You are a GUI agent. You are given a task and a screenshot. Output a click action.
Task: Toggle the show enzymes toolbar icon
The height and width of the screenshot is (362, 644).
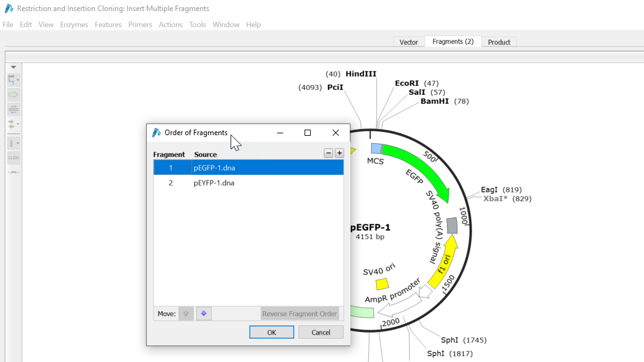pos(11,79)
